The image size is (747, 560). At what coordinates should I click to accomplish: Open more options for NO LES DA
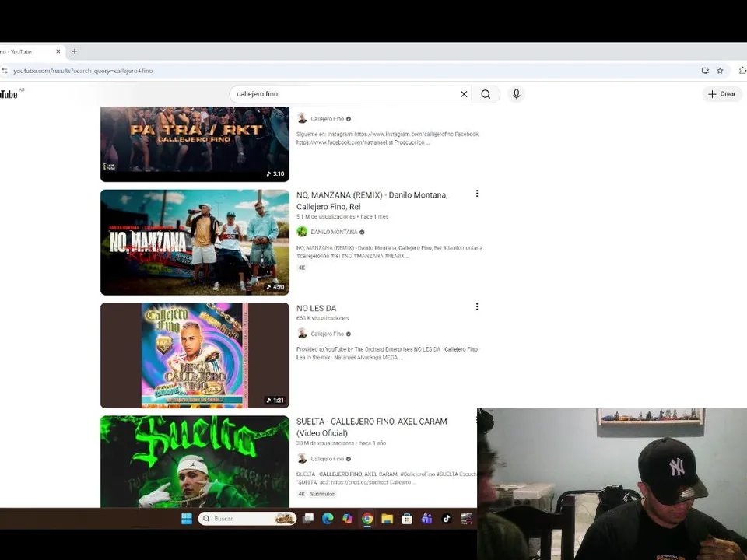[477, 306]
